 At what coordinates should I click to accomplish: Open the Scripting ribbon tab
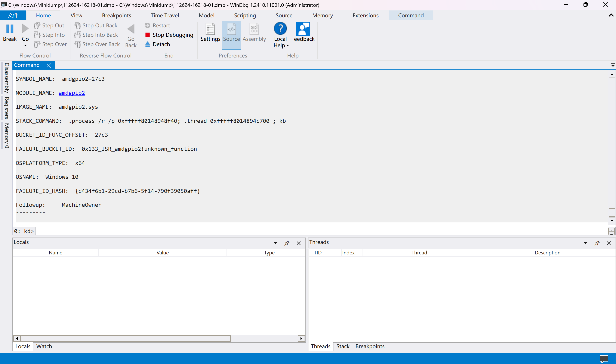tap(245, 15)
